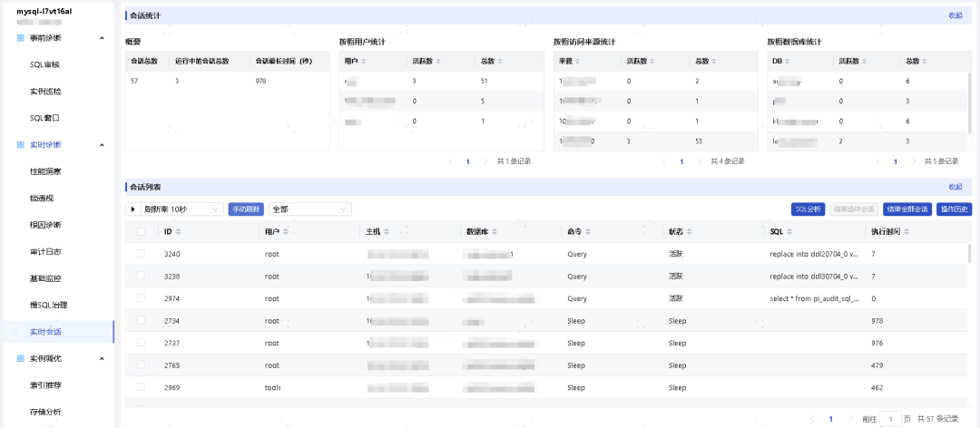Click page 1 in 按照用户统计 pagination

467,161
